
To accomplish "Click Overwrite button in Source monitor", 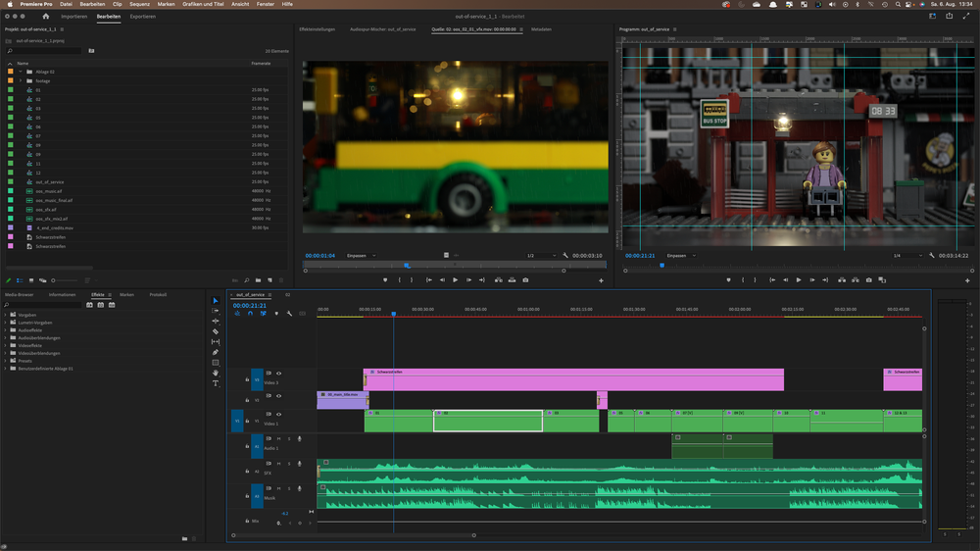I will tap(512, 280).
